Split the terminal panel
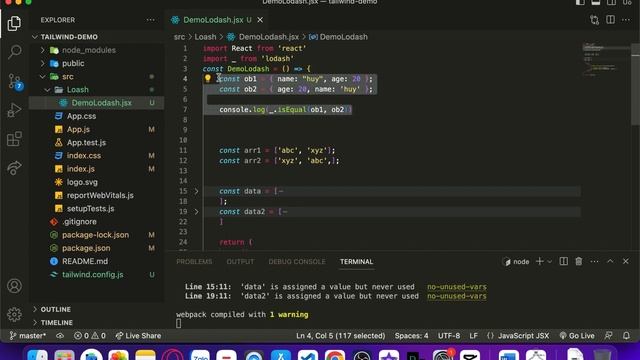Image resolution: width=640 pixels, height=360 pixels. (563, 261)
